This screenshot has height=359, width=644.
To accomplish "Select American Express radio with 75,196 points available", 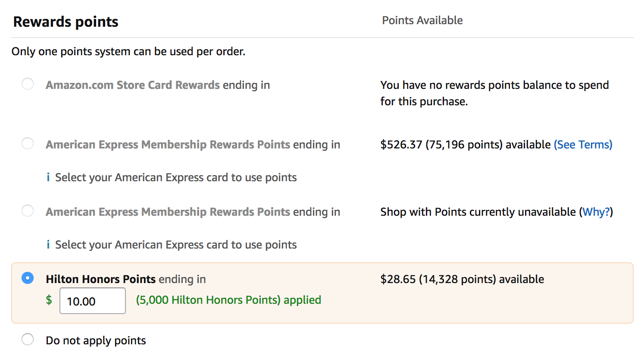I will click(28, 143).
